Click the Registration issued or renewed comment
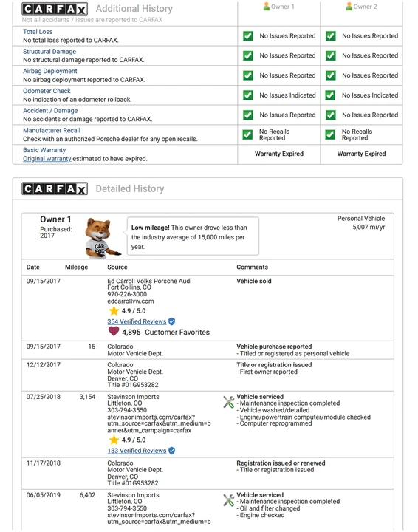This screenshot has width=418, height=532. (281, 463)
